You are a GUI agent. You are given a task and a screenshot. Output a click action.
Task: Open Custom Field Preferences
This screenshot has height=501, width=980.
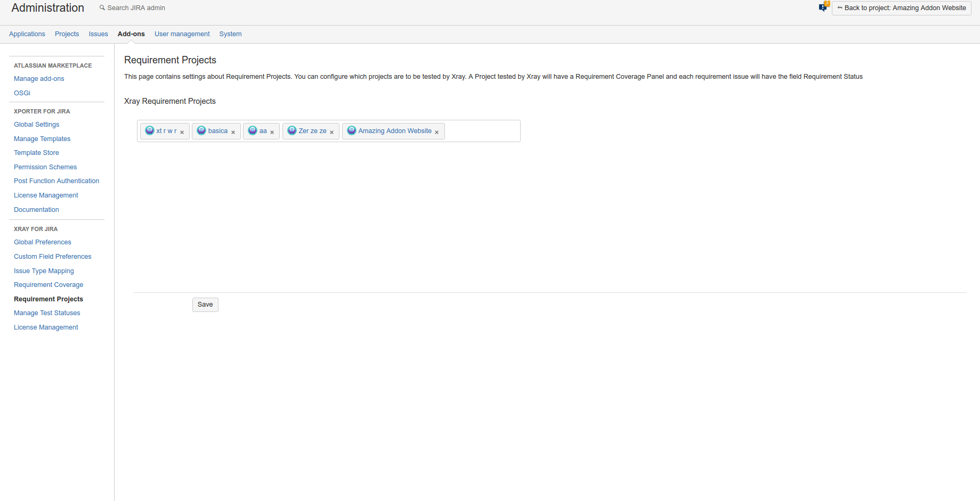[53, 257]
